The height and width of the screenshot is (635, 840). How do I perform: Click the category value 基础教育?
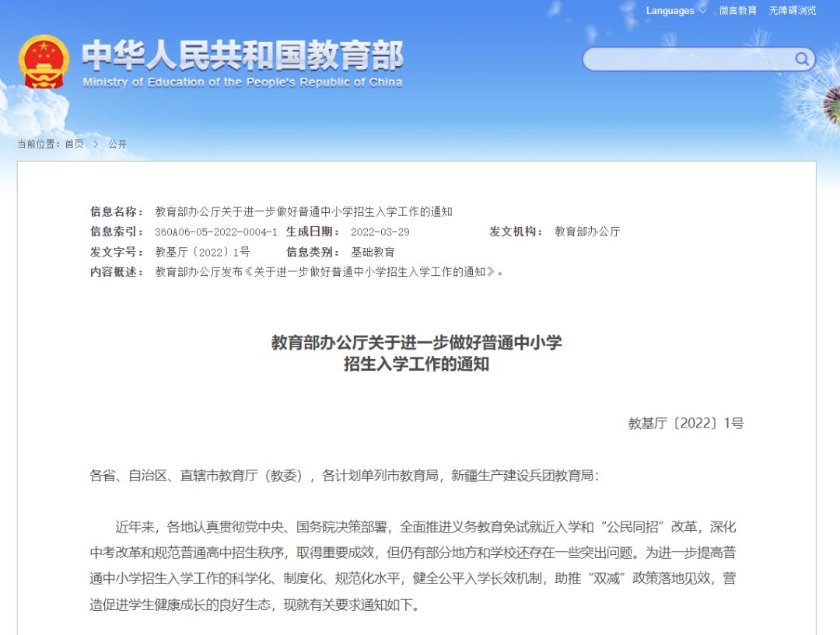373,252
